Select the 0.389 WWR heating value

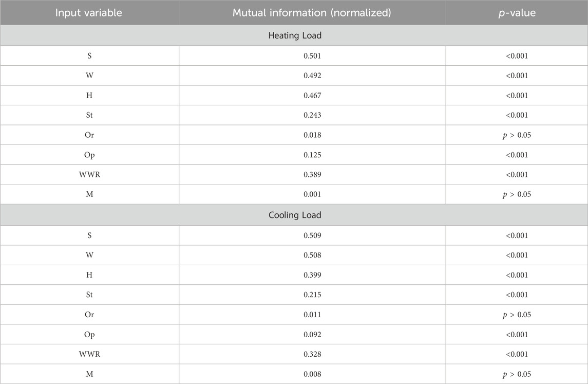[312, 174]
